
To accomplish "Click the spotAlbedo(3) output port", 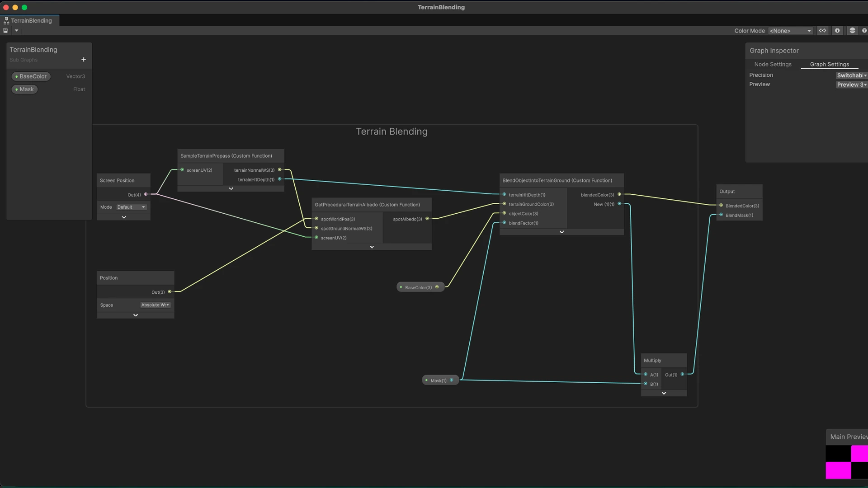I will pos(427,219).
